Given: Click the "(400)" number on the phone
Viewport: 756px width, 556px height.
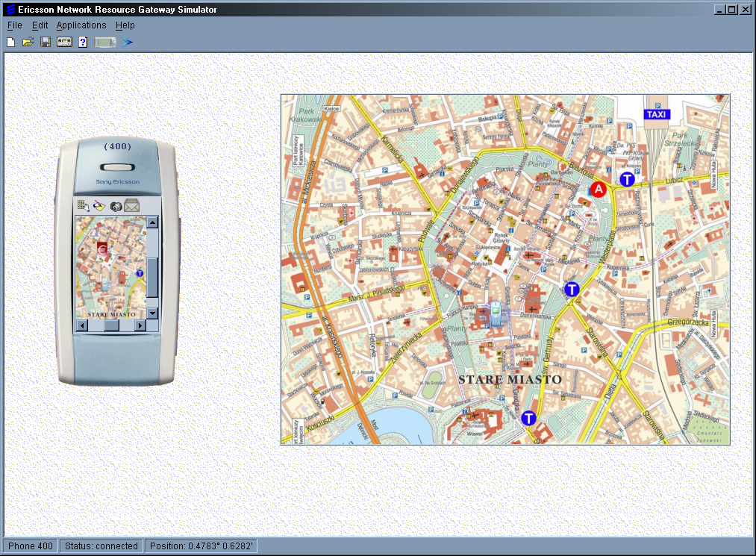Looking at the screenshot, I should tap(118, 146).
